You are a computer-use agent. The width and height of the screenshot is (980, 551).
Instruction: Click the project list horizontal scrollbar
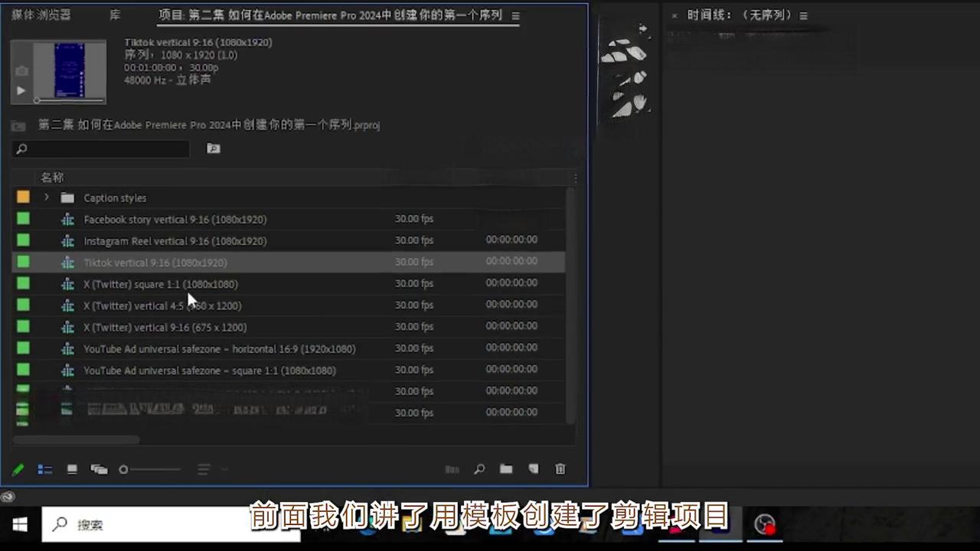click(77, 439)
